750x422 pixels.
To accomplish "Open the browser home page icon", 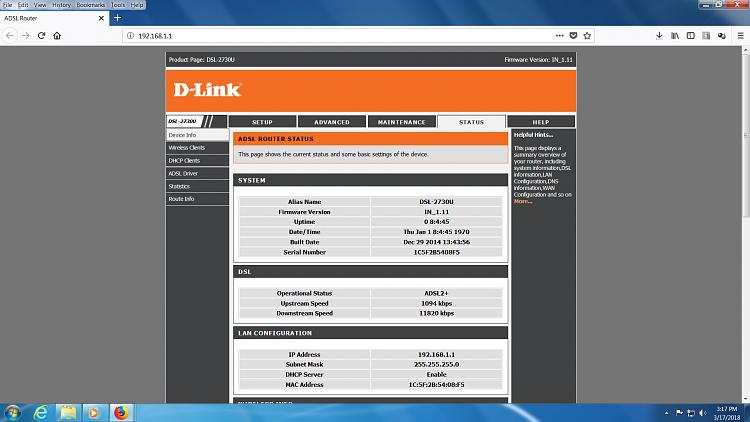I will (x=57, y=36).
